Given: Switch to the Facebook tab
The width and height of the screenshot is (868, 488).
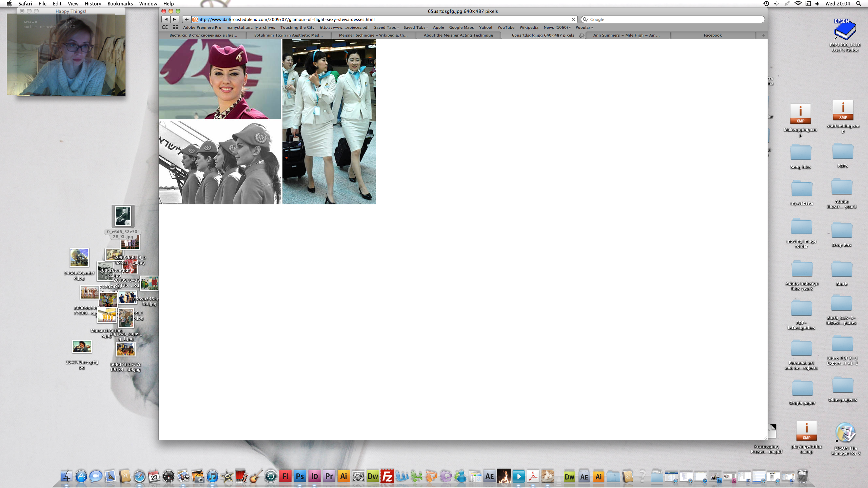Looking at the screenshot, I should [712, 35].
